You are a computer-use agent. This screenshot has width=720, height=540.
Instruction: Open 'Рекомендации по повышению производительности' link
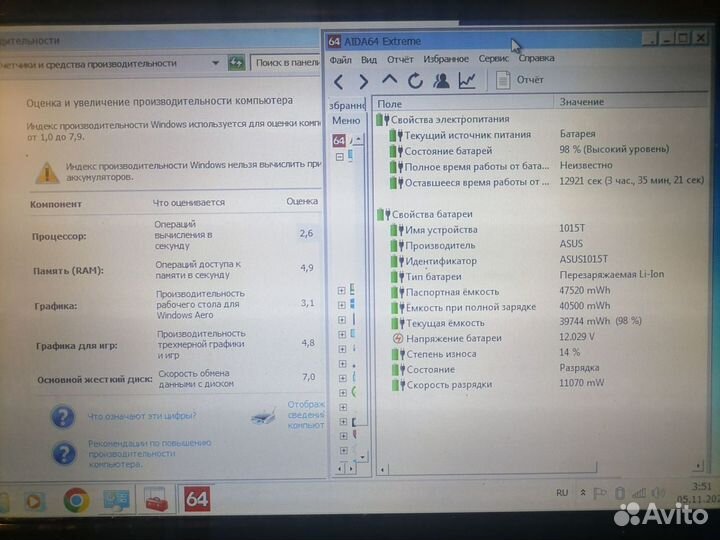(x=149, y=454)
